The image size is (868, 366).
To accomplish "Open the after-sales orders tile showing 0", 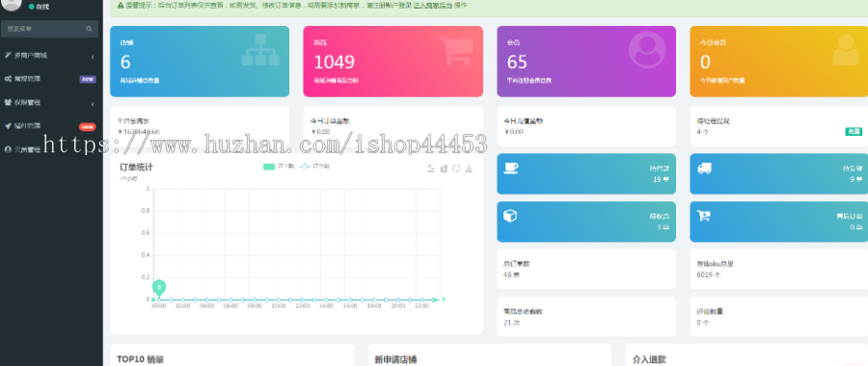I will pyautogui.click(x=779, y=222).
